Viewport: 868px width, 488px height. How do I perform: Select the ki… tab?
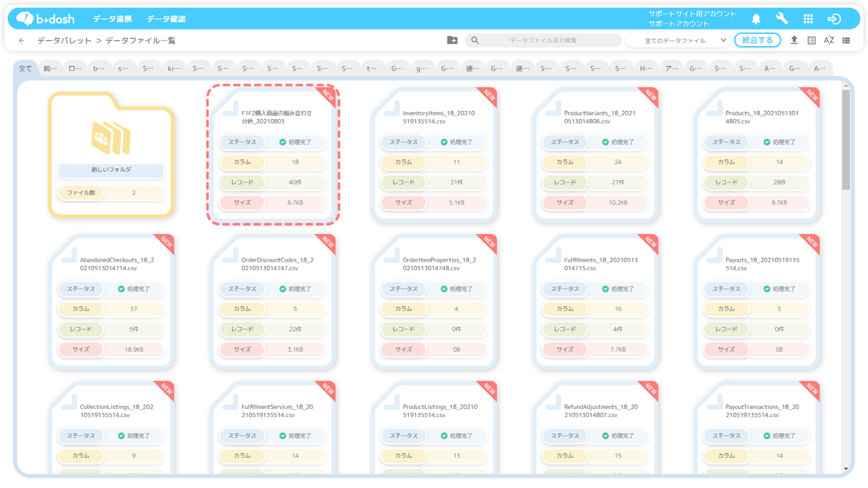pos(174,69)
